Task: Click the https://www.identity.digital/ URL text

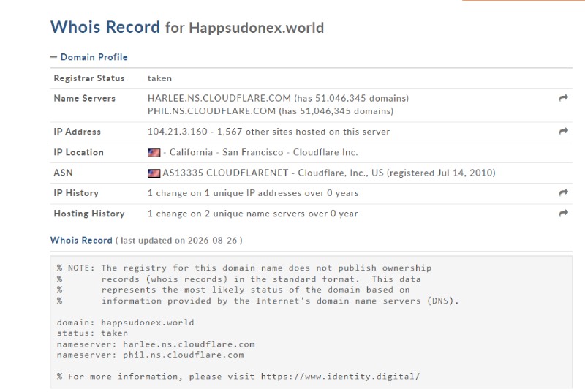Action: click(x=340, y=377)
